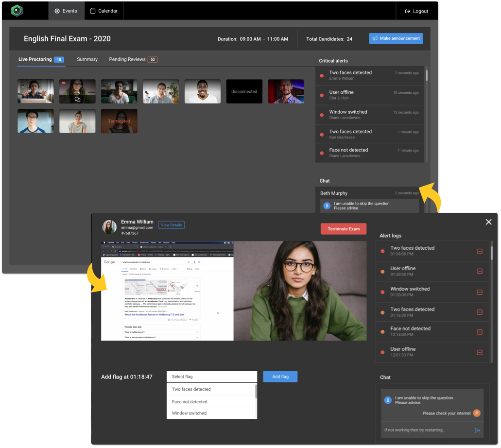Dismiss the 'Face not detected' alert log entry icon

[x=479, y=331]
